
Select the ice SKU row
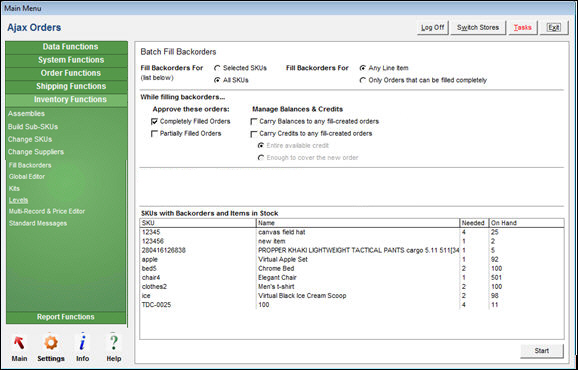coord(352,296)
